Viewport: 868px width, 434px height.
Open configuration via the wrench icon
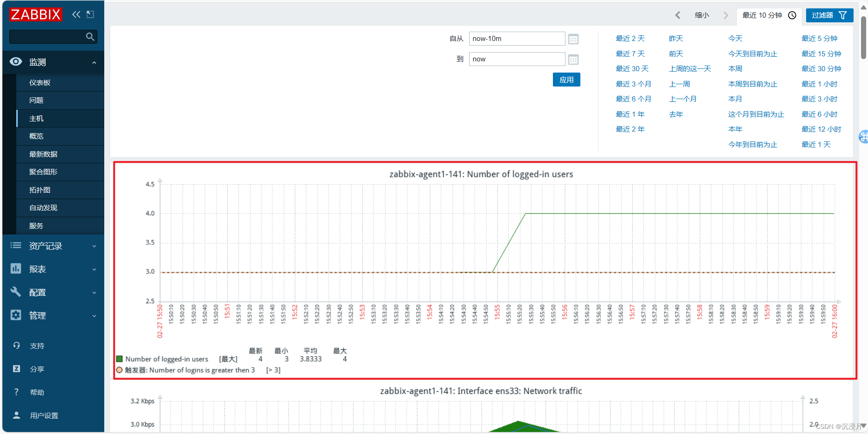(x=15, y=292)
